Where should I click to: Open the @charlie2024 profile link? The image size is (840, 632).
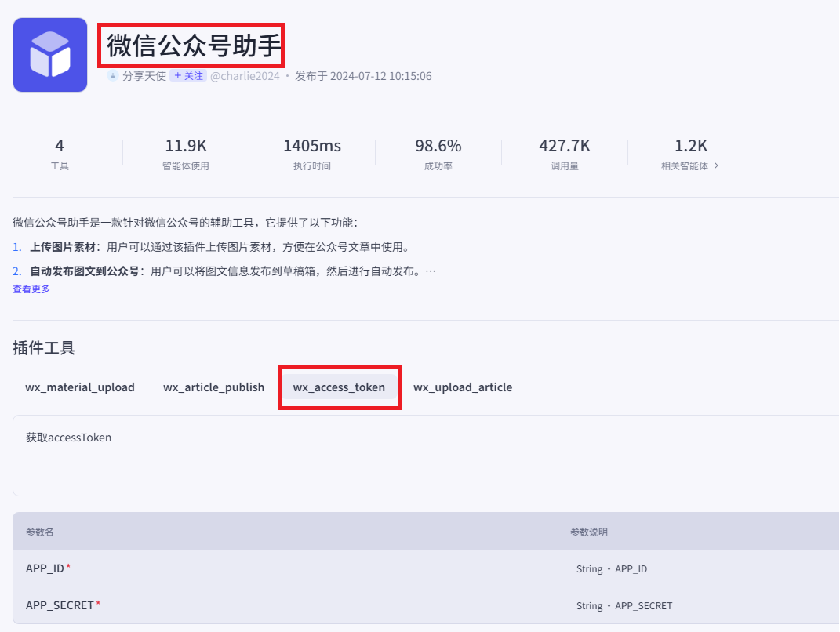click(245, 76)
